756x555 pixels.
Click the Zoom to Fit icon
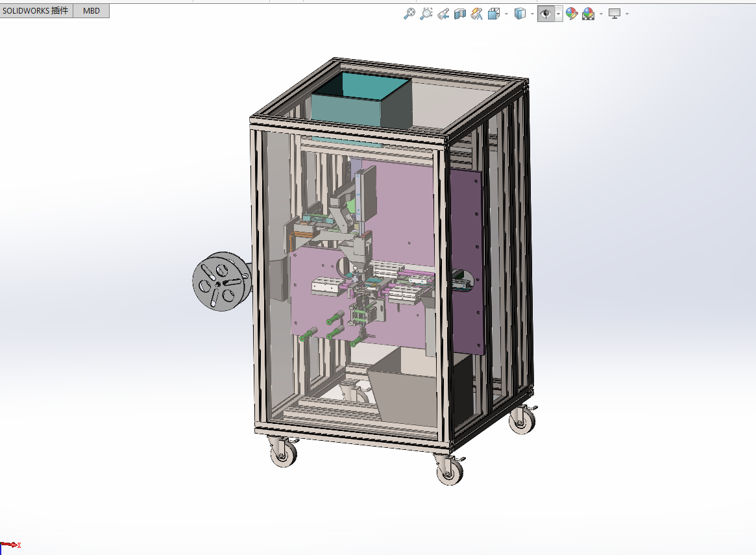pyautogui.click(x=409, y=14)
